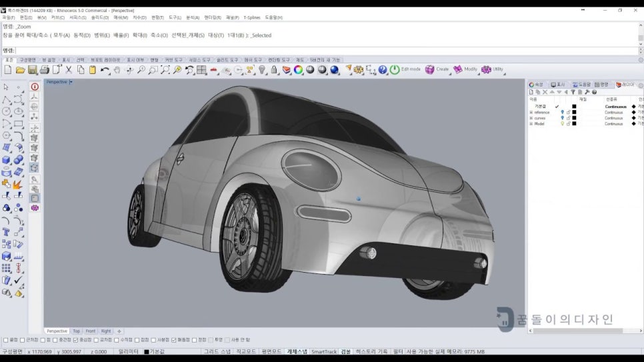Switch to the Right viewport tab

(106, 331)
